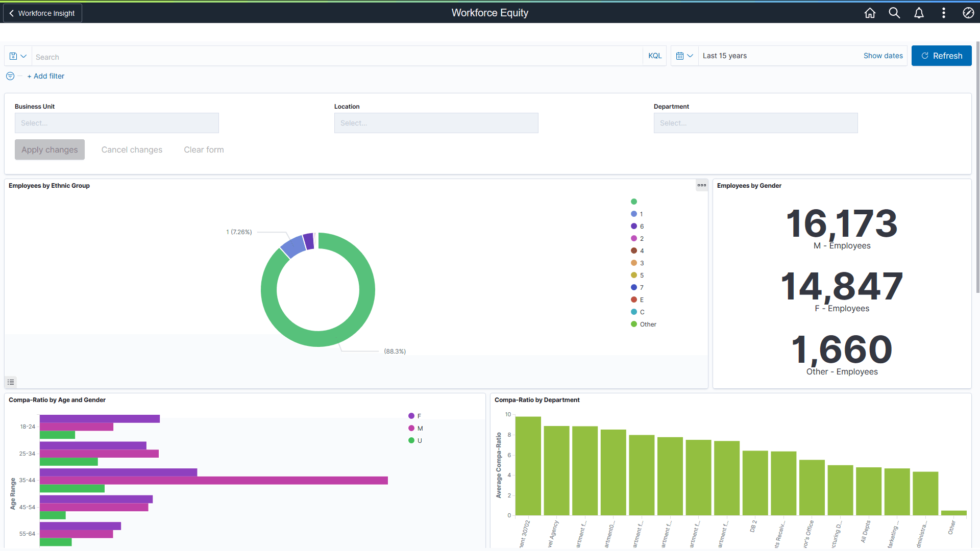Open the Kibana home page icon
The width and height of the screenshot is (980, 551).
pos(870,13)
